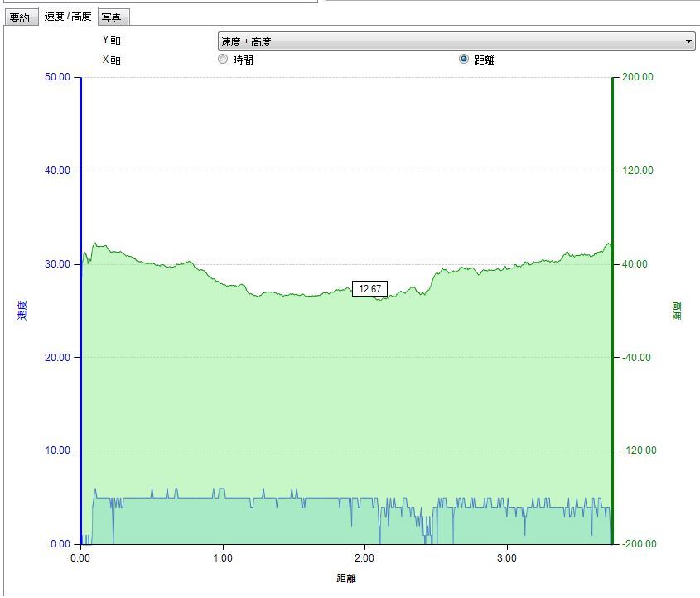Viewport: 700px width, 598px height.
Task: Switch to the 要約 tab
Action: pos(20,17)
